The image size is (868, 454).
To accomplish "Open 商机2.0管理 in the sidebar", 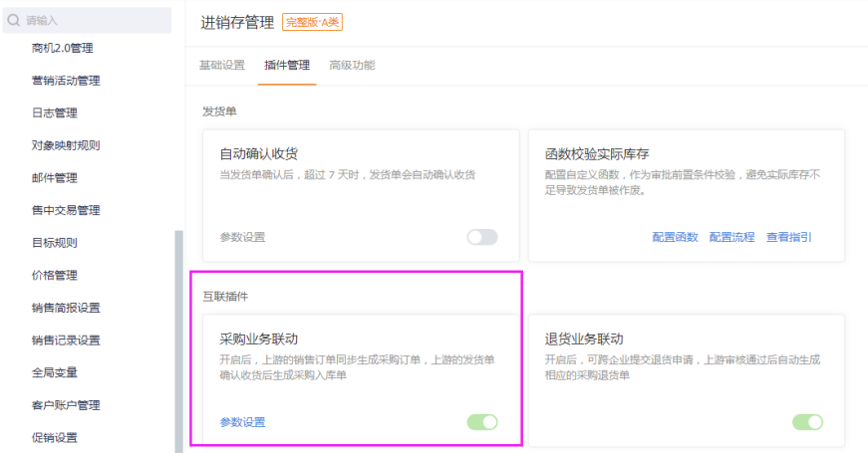I will pos(63,48).
